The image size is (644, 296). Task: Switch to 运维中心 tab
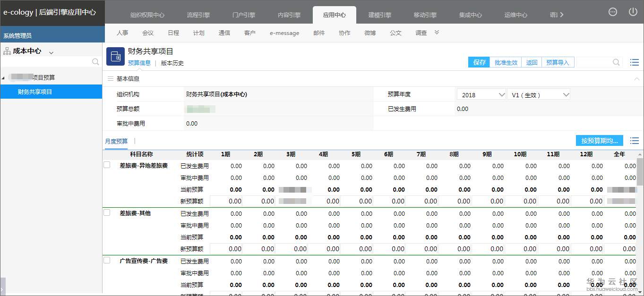(516, 15)
